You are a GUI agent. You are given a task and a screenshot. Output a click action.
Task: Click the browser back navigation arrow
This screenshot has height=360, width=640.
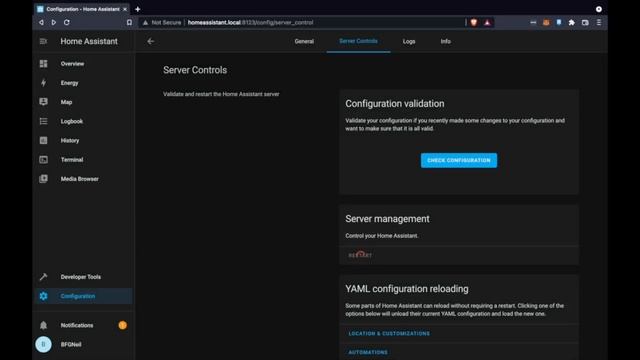coord(41,22)
